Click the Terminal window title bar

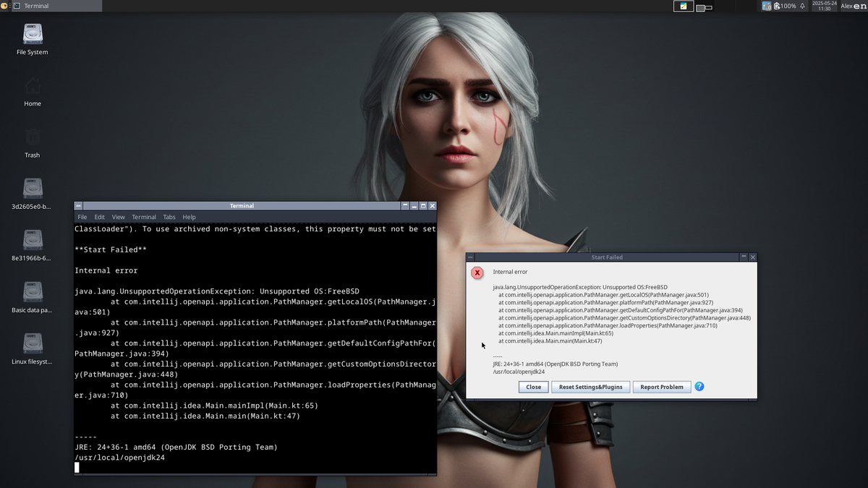coord(242,206)
